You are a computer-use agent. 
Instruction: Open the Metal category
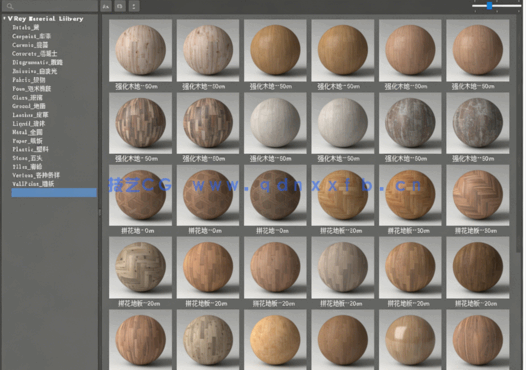click(x=28, y=132)
